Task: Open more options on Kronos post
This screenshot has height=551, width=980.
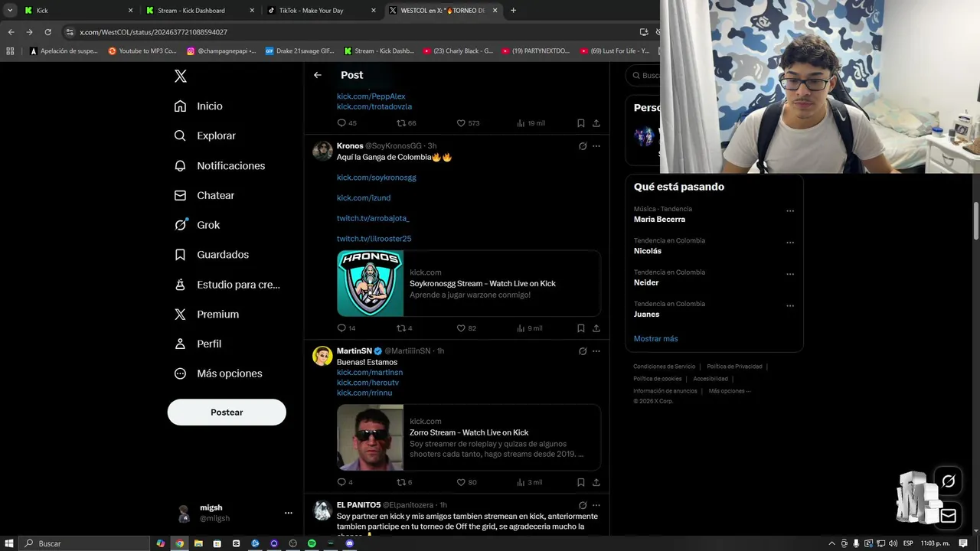Action: [596, 146]
